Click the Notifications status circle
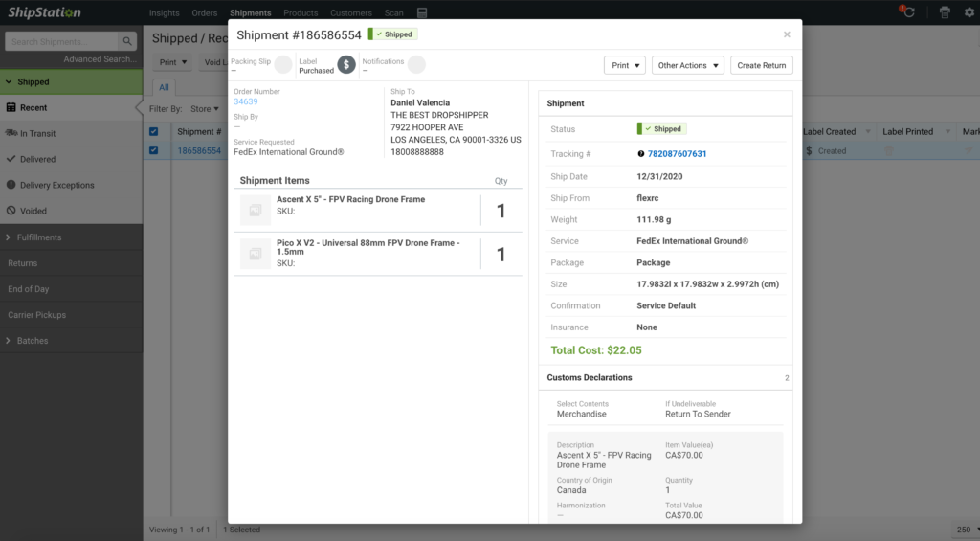Screen dimensions: 980x541 [x=416, y=64]
